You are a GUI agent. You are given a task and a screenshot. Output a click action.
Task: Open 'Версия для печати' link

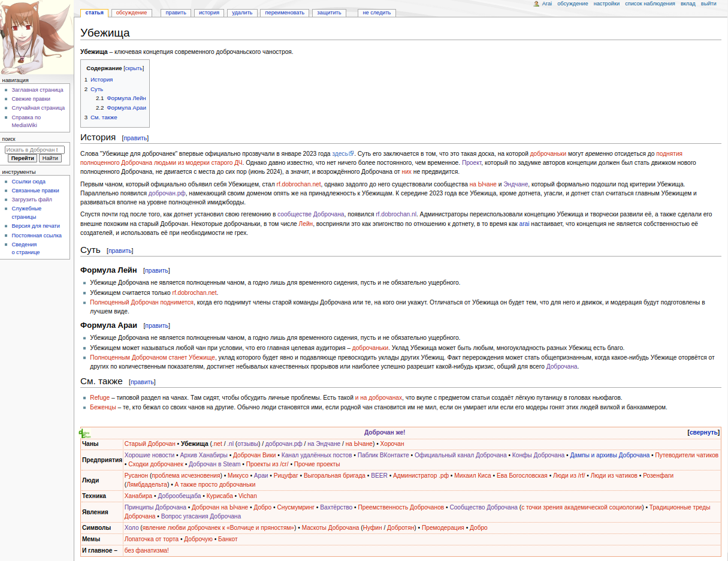pos(35,226)
